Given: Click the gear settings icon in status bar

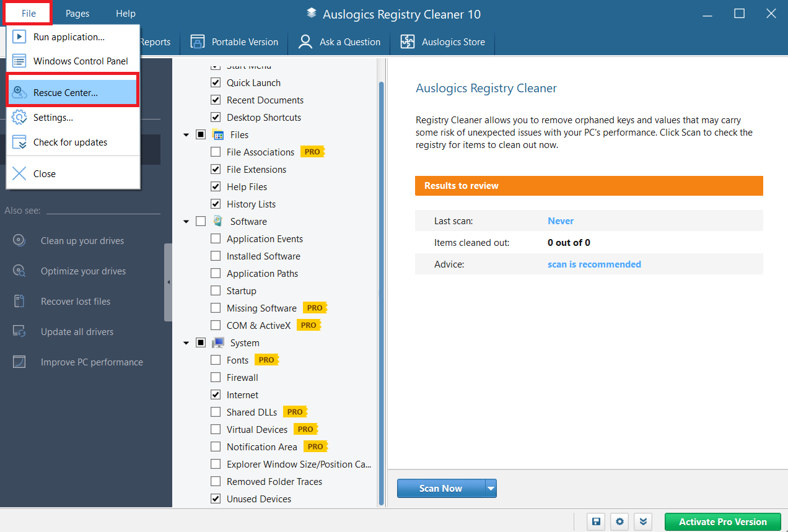Looking at the screenshot, I should 619,521.
